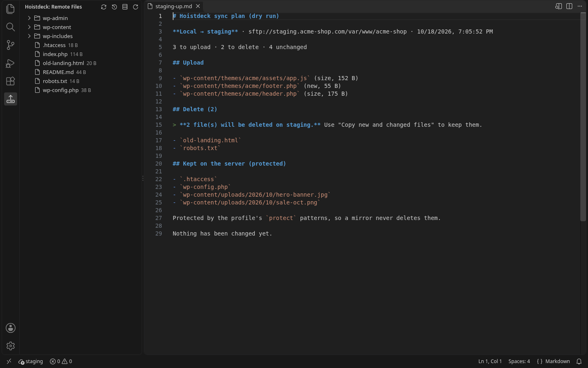Open the editor More Actions ellipsis

[x=580, y=6]
